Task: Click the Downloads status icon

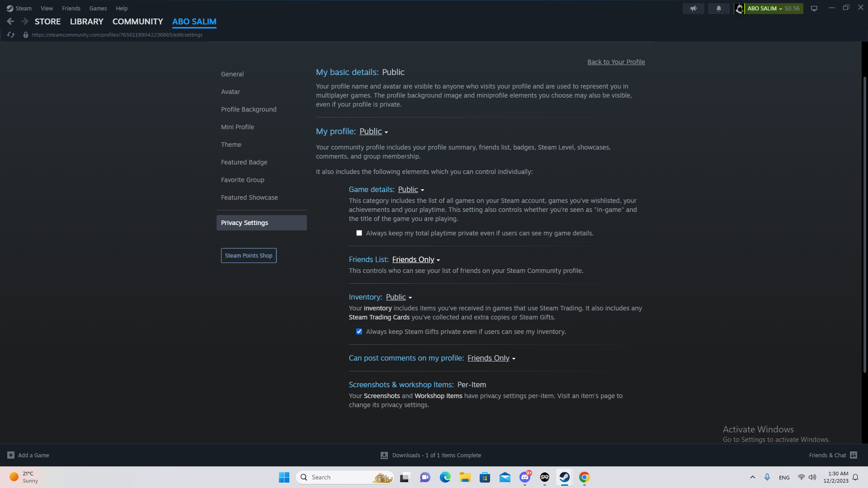Action: 384,455
